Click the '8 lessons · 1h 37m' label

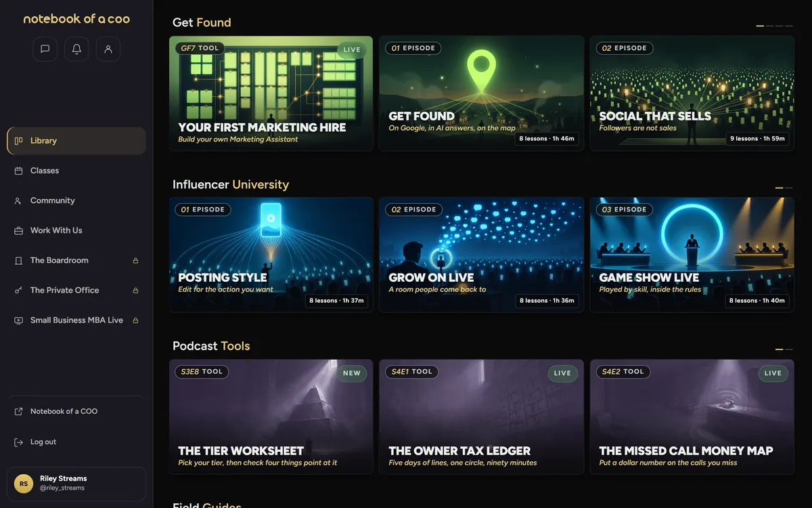coord(336,301)
